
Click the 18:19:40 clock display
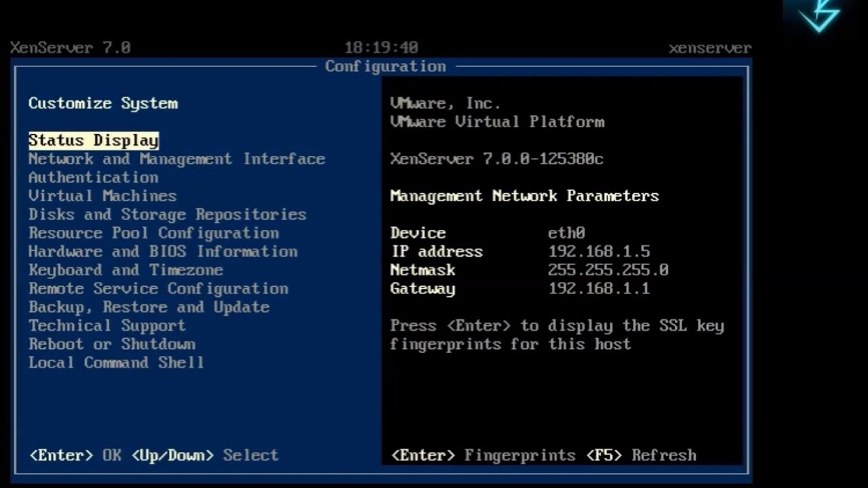[382, 48]
